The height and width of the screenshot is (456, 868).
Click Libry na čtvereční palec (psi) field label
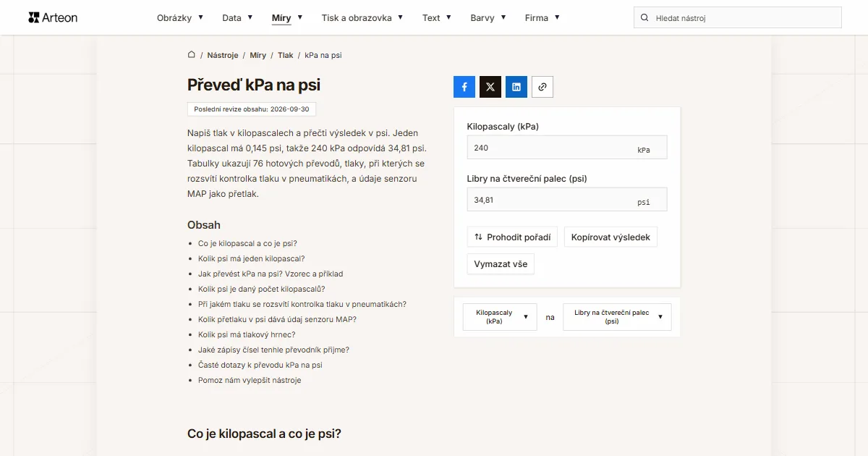(528, 178)
